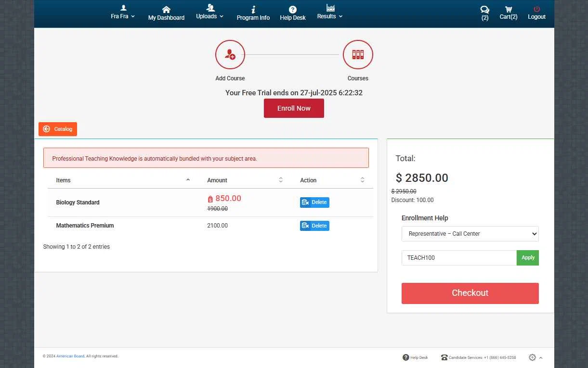This screenshot has width=588, height=368.
Task: Click the home icon in navbar
Action: point(166,10)
